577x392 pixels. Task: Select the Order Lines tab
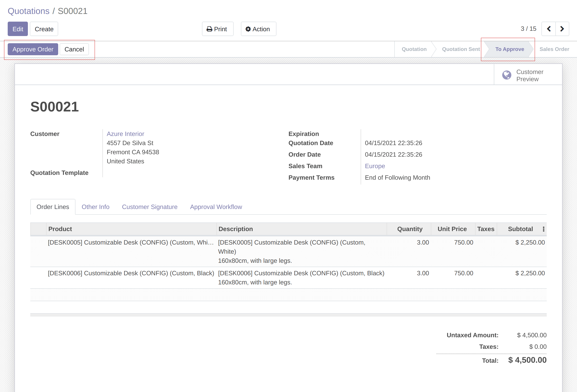[53, 207]
